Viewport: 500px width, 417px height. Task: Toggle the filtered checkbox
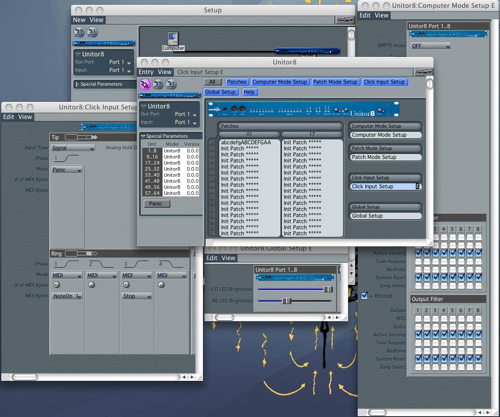tap(364, 296)
